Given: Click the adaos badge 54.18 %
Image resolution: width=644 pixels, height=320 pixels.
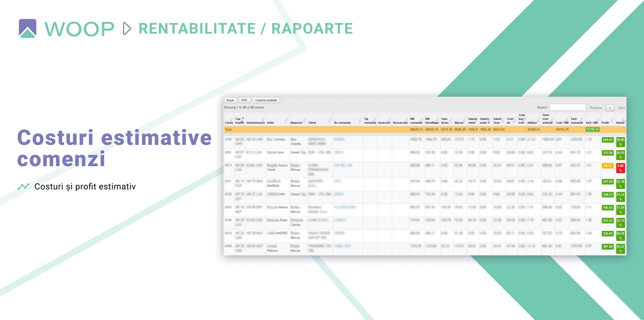Looking at the screenshot, I should coord(620,184).
